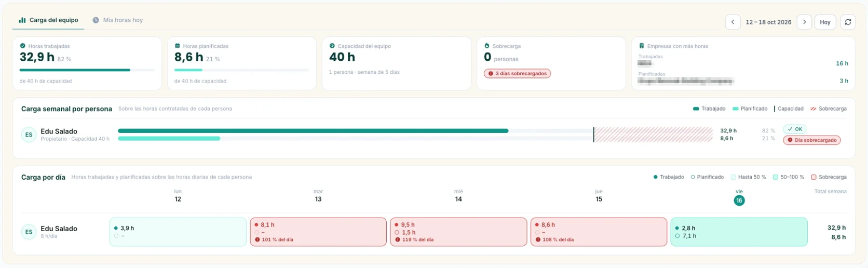
Task: Click the Día sobrecargado badge
Action: tap(812, 140)
